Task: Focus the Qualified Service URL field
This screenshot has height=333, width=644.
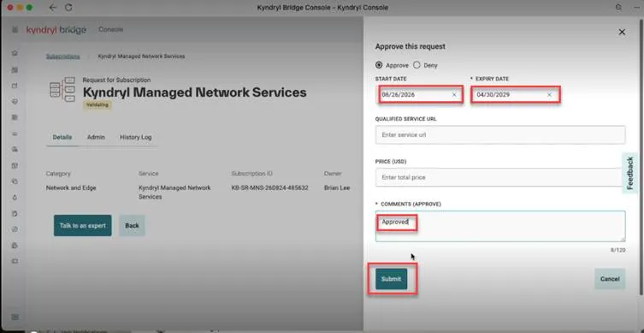Action: point(500,135)
